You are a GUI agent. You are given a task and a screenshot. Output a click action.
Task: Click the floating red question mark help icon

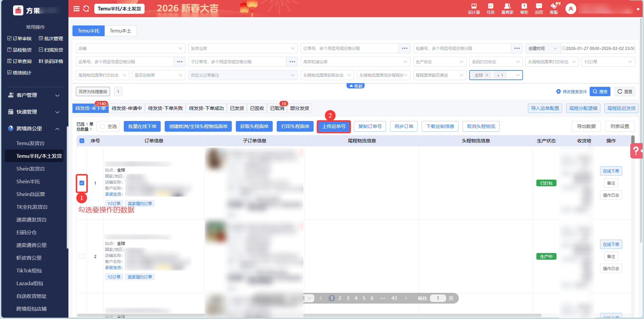pyautogui.click(x=636, y=151)
